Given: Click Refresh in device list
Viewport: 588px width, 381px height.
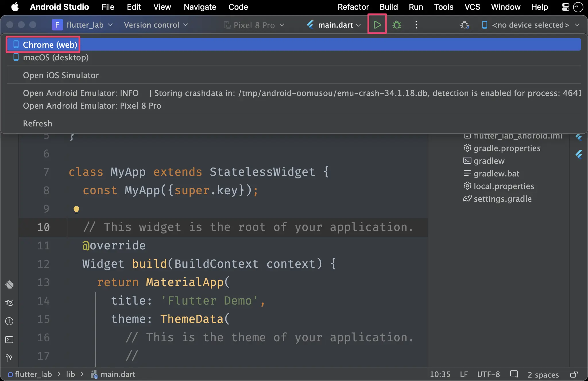Looking at the screenshot, I should [294, 124].
